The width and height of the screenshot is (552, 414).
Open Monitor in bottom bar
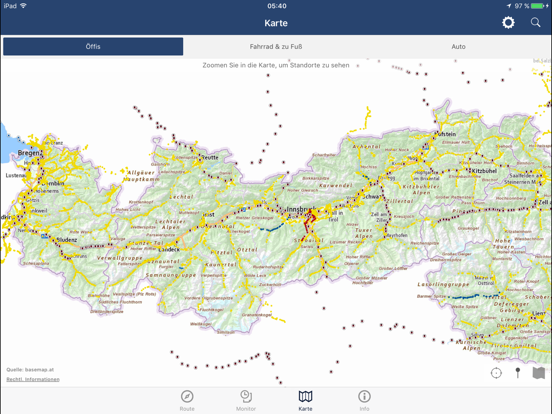[x=246, y=400]
